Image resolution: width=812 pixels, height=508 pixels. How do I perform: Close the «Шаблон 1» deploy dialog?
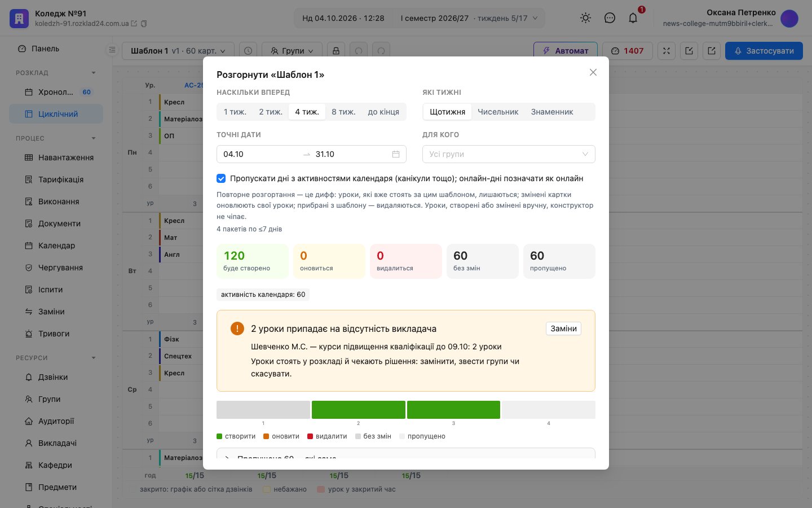593,72
